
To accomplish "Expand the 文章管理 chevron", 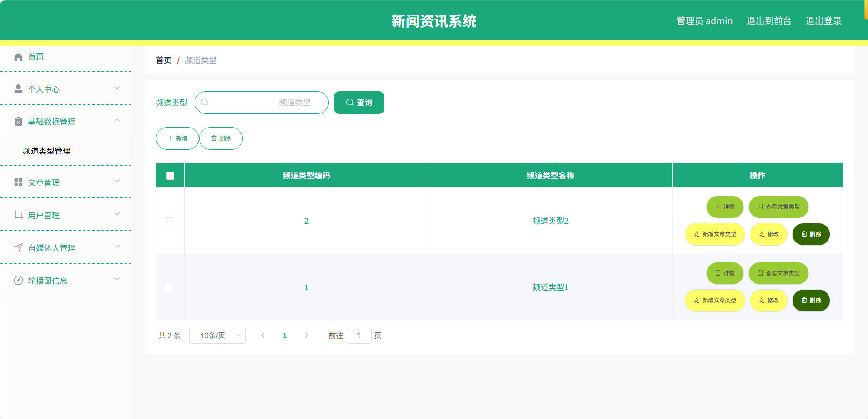I will [x=117, y=182].
